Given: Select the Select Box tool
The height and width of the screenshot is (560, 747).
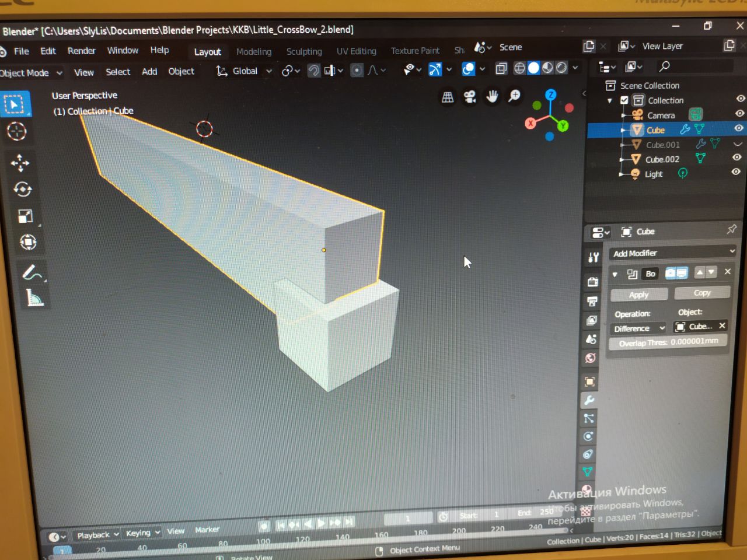Looking at the screenshot, I should [15, 104].
